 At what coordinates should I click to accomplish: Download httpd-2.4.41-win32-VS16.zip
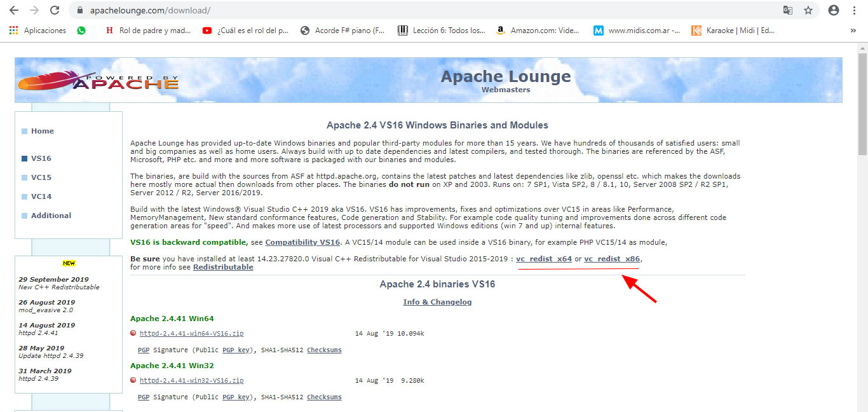pyautogui.click(x=191, y=381)
